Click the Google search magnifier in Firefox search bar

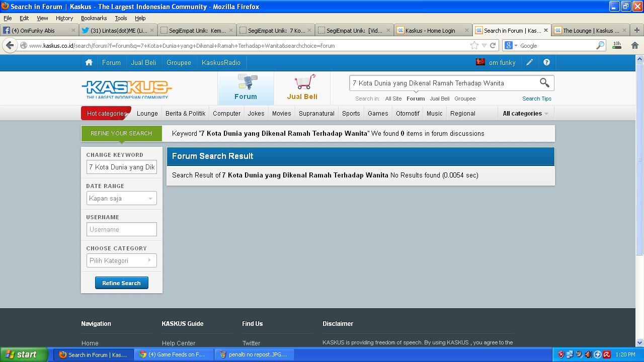600,45
